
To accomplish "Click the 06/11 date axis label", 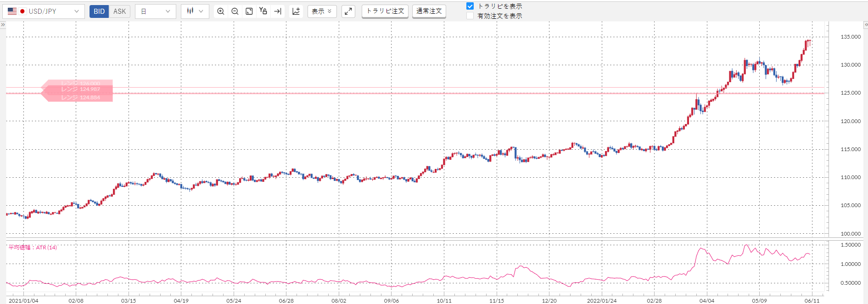I will [812, 301].
